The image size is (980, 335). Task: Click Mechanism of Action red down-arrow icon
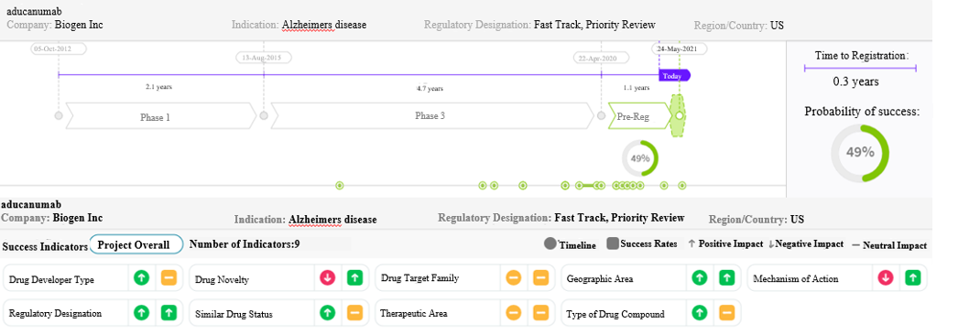886,278
